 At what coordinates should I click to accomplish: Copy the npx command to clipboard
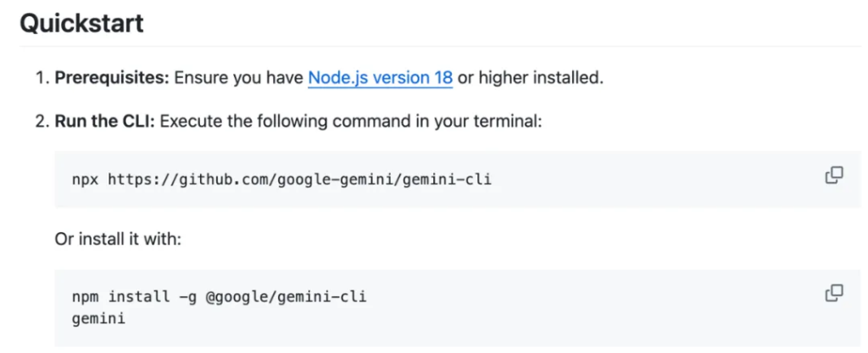click(834, 175)
